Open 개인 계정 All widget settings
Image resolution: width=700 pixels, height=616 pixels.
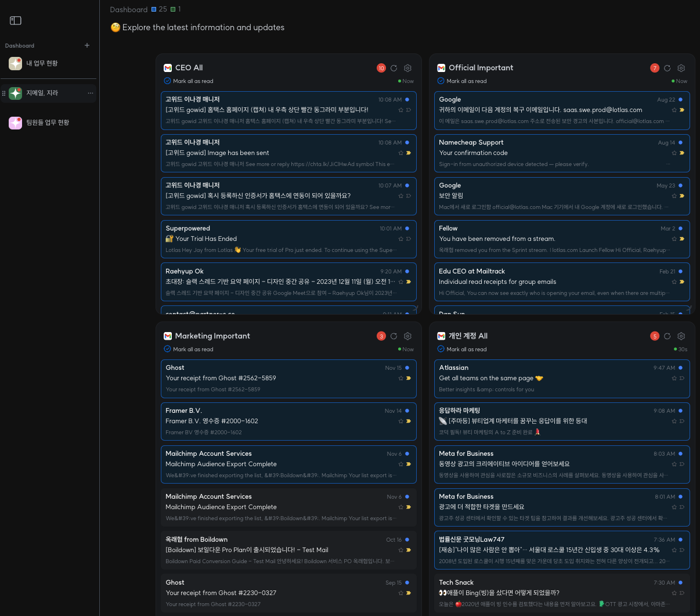tap(681, 336)
